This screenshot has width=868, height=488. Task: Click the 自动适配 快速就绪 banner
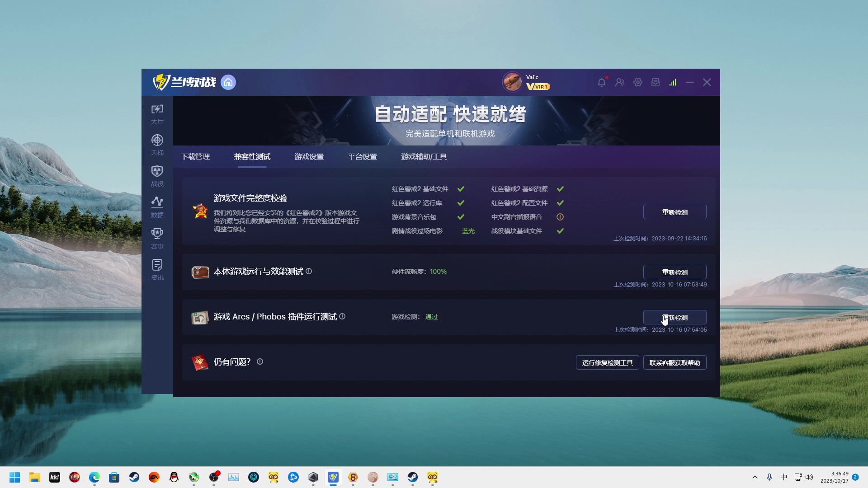450,114
